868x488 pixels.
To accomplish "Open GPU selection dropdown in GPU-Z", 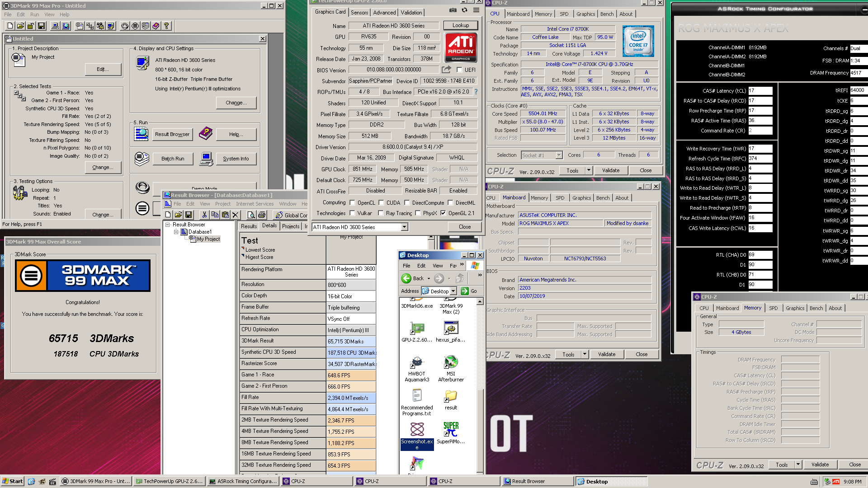I will [x=404, y=227].
